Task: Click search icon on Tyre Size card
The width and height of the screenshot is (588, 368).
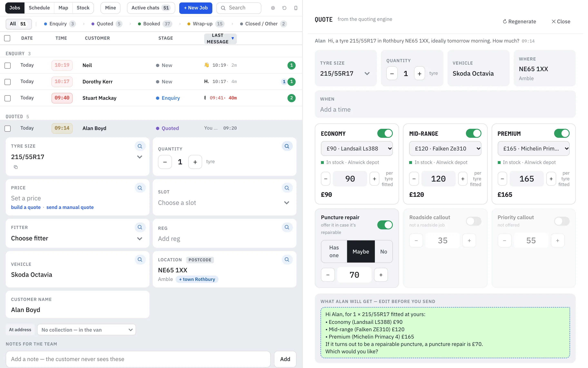Action: (140, 146)
